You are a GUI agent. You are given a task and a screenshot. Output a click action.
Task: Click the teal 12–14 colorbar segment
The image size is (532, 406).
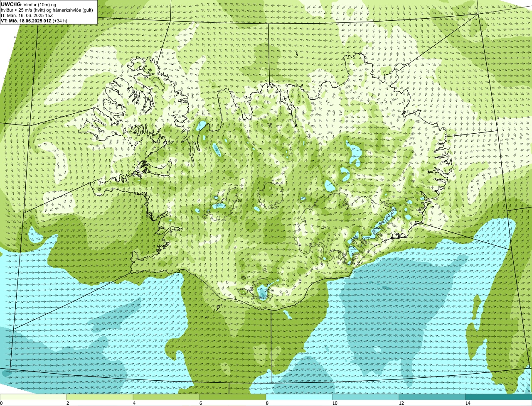pos(432,397)
